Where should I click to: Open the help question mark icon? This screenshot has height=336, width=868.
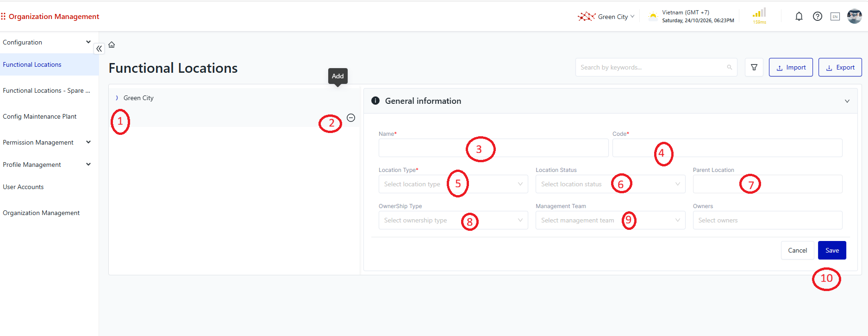[818, 16]
